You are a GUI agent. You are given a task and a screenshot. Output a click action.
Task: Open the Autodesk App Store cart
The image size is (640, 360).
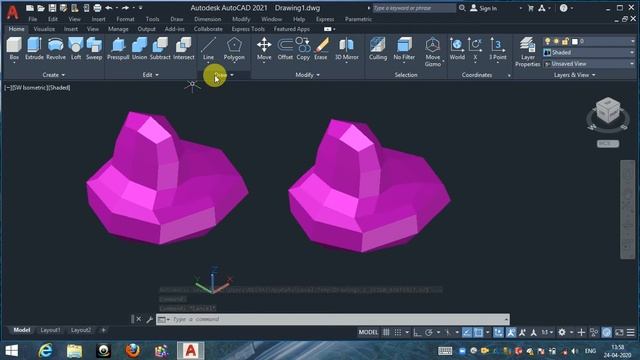click(x=531, y=8)
